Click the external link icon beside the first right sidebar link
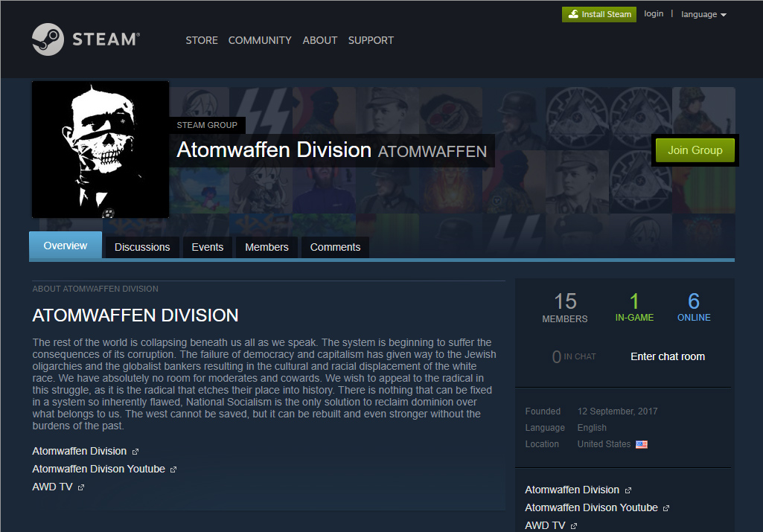The image size is (763, 532). [628, 490]
